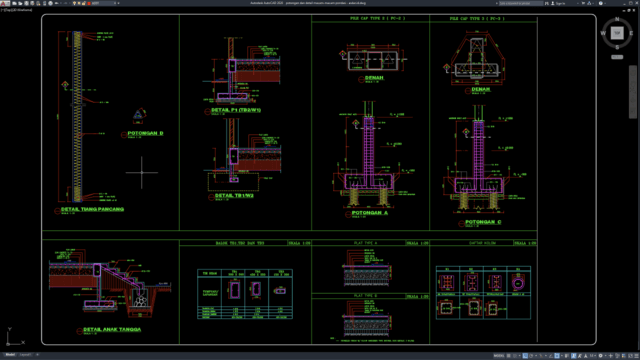
Task: Click the layer lock icon in toolbar
Action: point(84,3)
